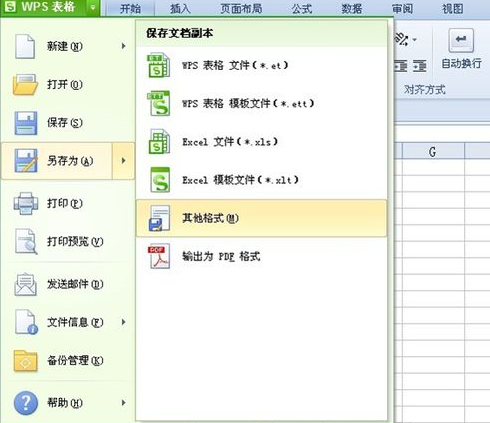The height and width of the screenshot is (423, 490).
Task: Switch to the 公式 (Formulas) ribbon tab
Action: tap(302, 8)
